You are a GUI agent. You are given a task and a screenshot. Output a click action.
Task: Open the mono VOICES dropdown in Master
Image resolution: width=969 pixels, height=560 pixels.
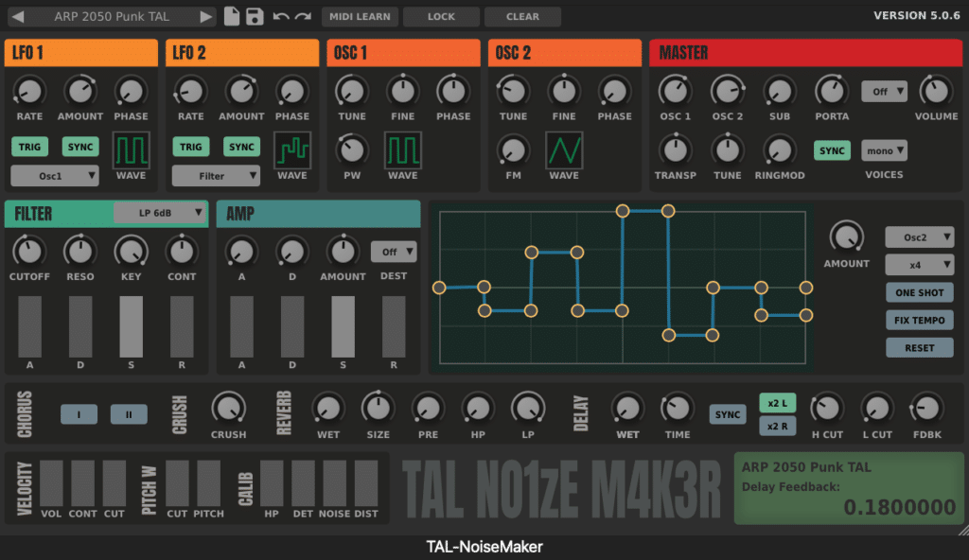[884, 149]
